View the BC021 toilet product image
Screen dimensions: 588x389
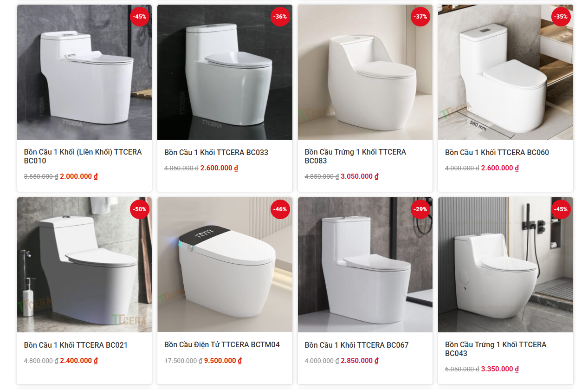coord(84,265)
